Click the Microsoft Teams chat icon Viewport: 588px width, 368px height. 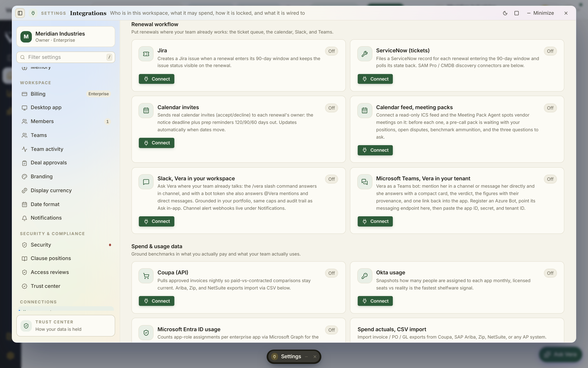tap(364, 182)
